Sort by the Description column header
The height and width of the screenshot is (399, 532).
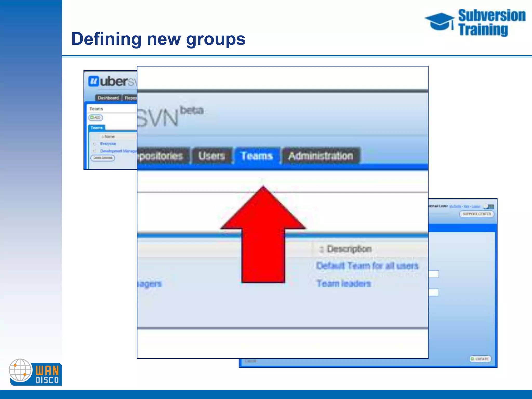349,249
